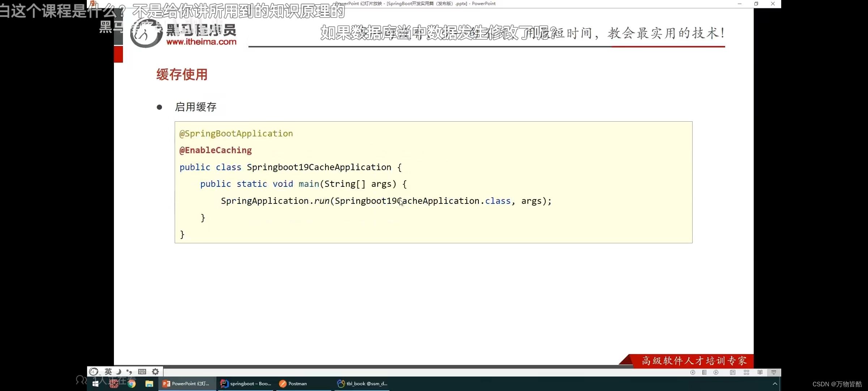Screen dimensions: 868x391
Task: Toggle English input mode on IME bar
Action: pos(108,372)
